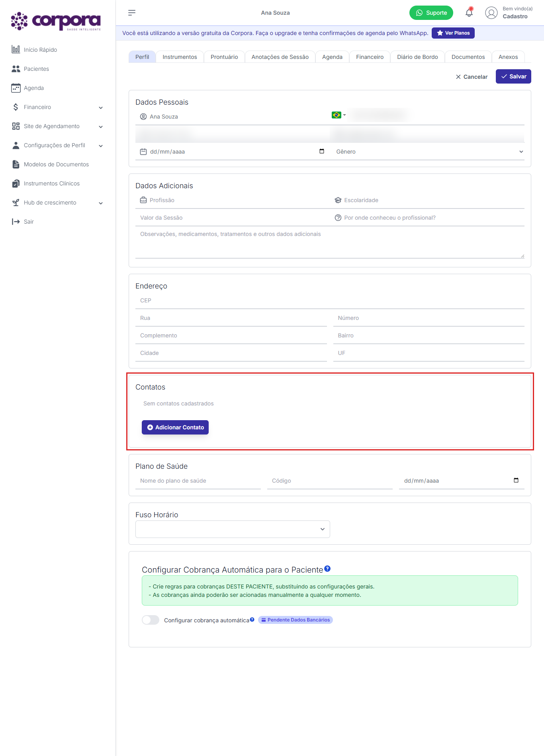Image resolution: width=544 pixels, height=756 pixels.
Task: Click the CEP input field
Action: (330, 300)
